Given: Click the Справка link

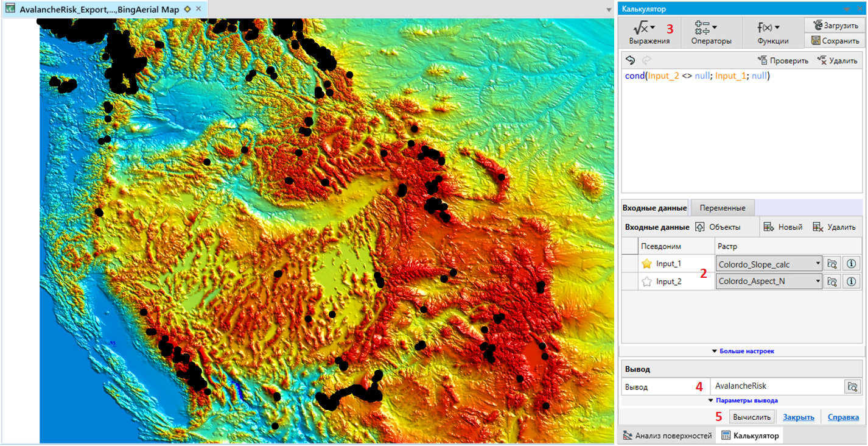Looking at the screenshot, I should [843, 417].
